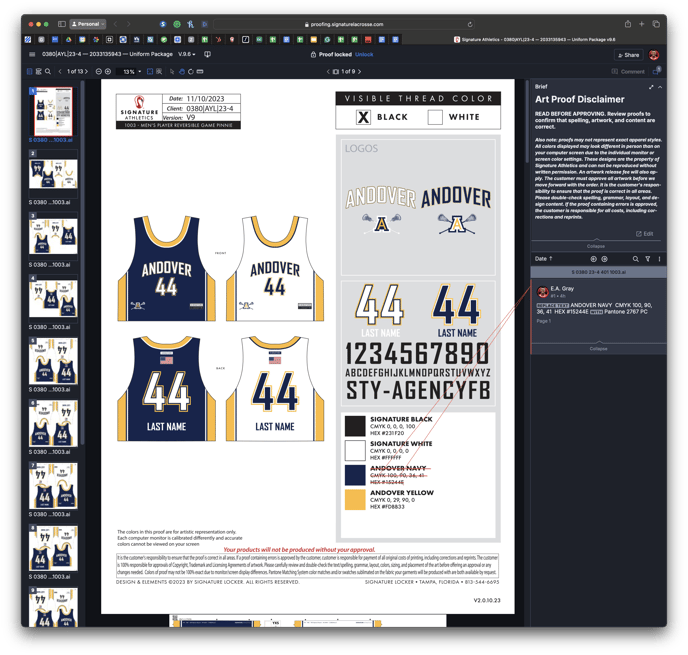
Task: Click the Unlock link beside Proof locked
Action: (364, 55)
